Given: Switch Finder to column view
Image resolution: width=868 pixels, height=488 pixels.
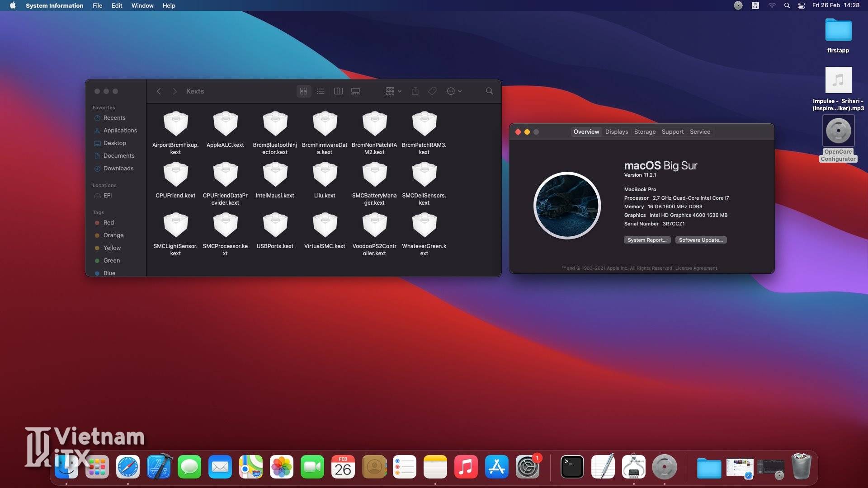Looking at the screenshot, I should 338,91.
